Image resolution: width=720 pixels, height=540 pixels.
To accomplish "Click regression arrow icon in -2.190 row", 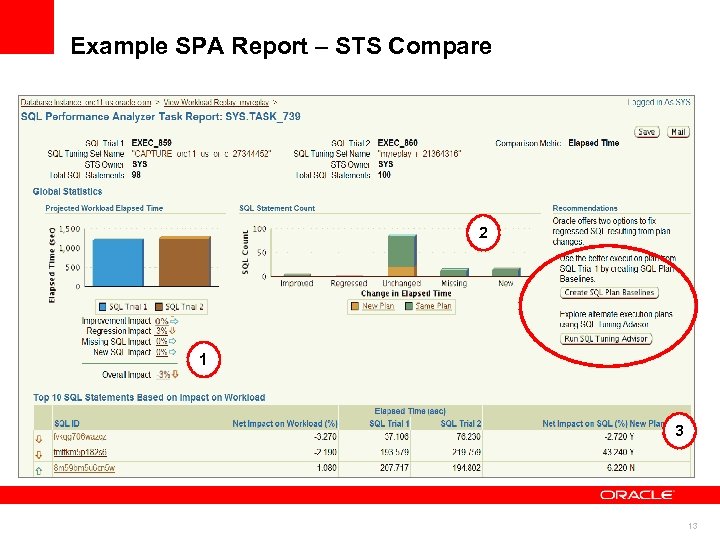I will pyautogui.click(x=39, y=455).
